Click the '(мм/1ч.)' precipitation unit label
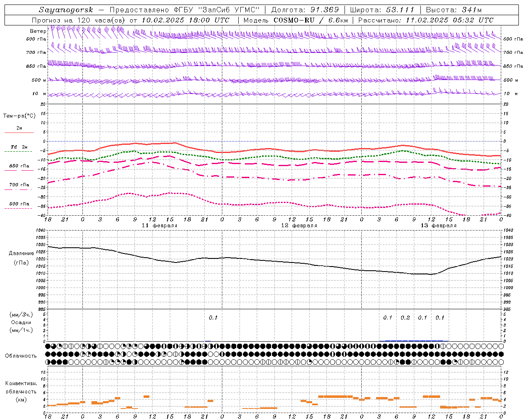525x420 pixels. [x=21, y=330]
